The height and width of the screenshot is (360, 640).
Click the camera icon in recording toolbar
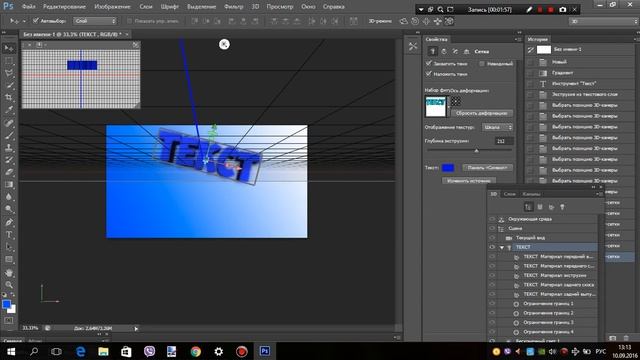point(562,9)
